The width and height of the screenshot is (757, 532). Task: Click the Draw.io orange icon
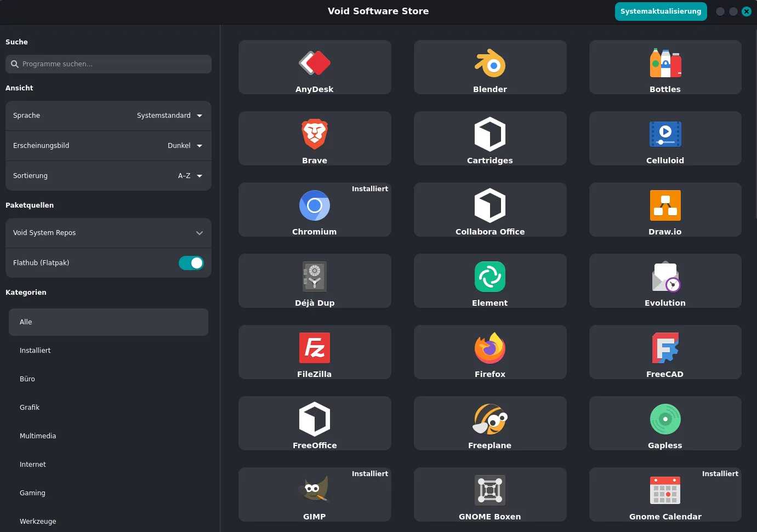coord(665,205)
